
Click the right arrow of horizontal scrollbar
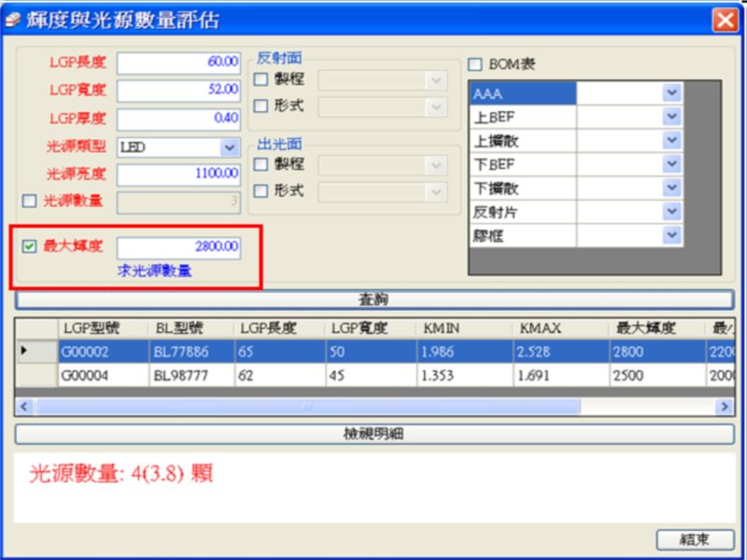(724, 407)
